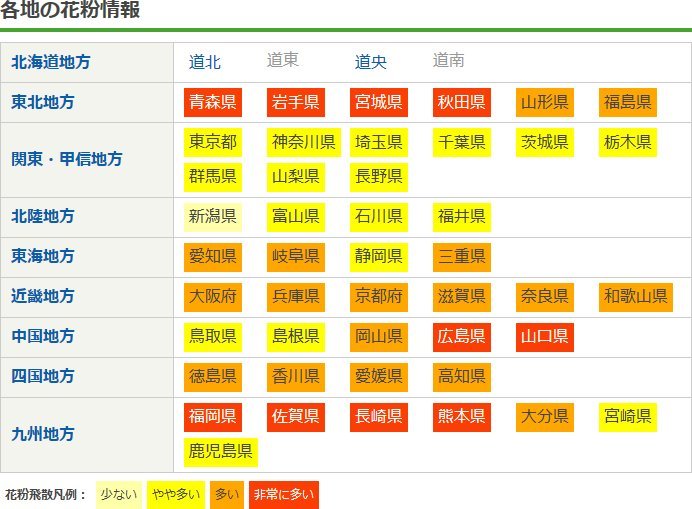Image resolution: width=692 pixels, height=509 pixels.
Task: Select 福岡県 in Kyushu row
Action: 212,416
